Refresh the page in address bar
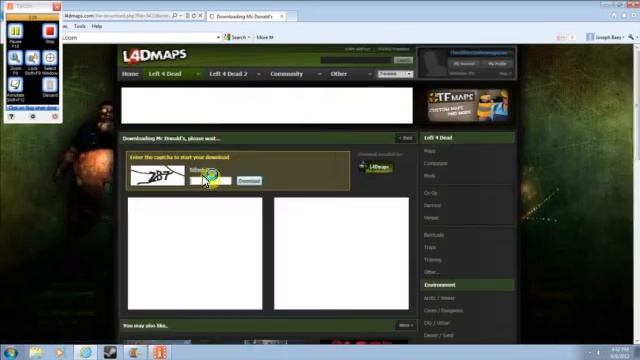This screenshot has height=360, width=640. coord(194,16)
